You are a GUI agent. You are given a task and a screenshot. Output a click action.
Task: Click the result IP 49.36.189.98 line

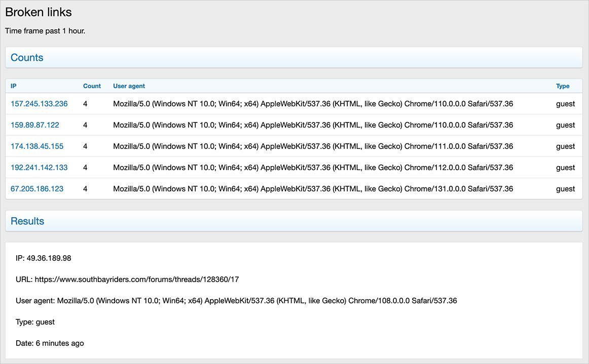(x=44, y=258)
